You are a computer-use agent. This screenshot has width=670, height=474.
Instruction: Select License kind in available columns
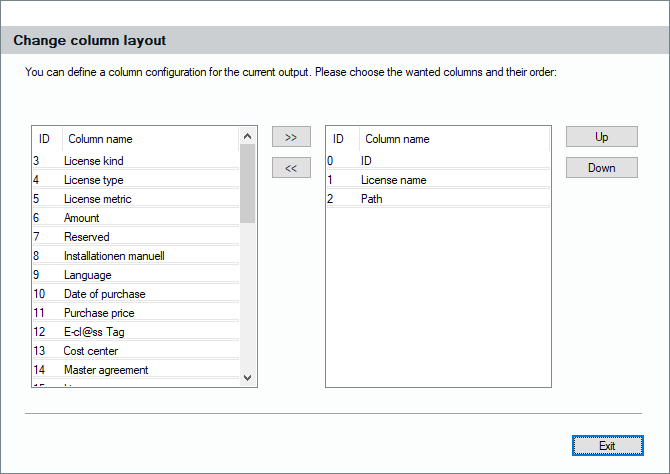93,161
